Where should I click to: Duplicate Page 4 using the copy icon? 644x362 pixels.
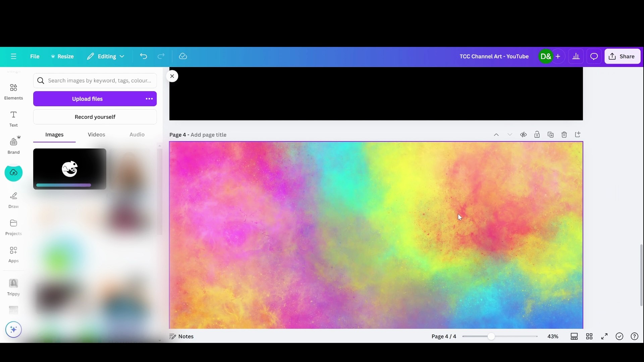point(550,134)
